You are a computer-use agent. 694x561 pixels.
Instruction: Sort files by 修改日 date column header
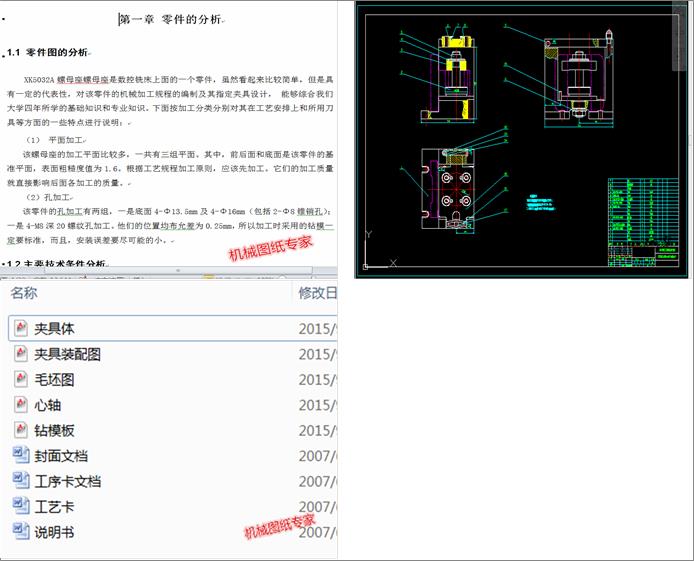point(317,293)
